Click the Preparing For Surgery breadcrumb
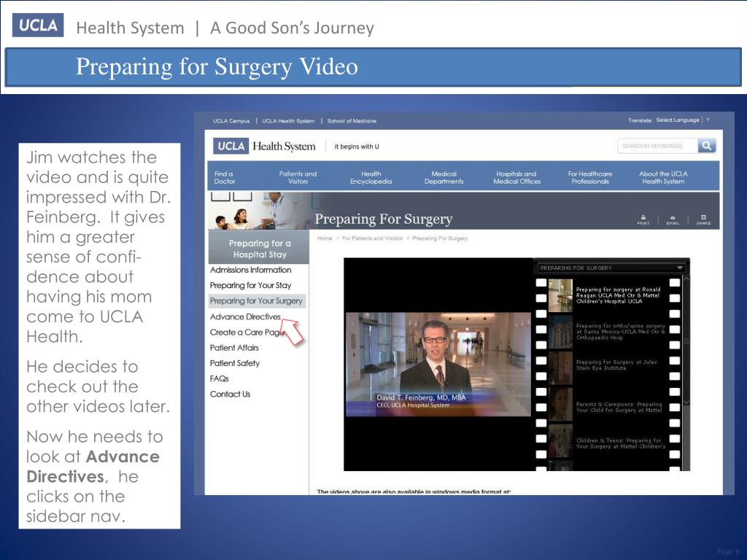The height and width of the screenshot is (560, 747). click(x=440, y=238)
